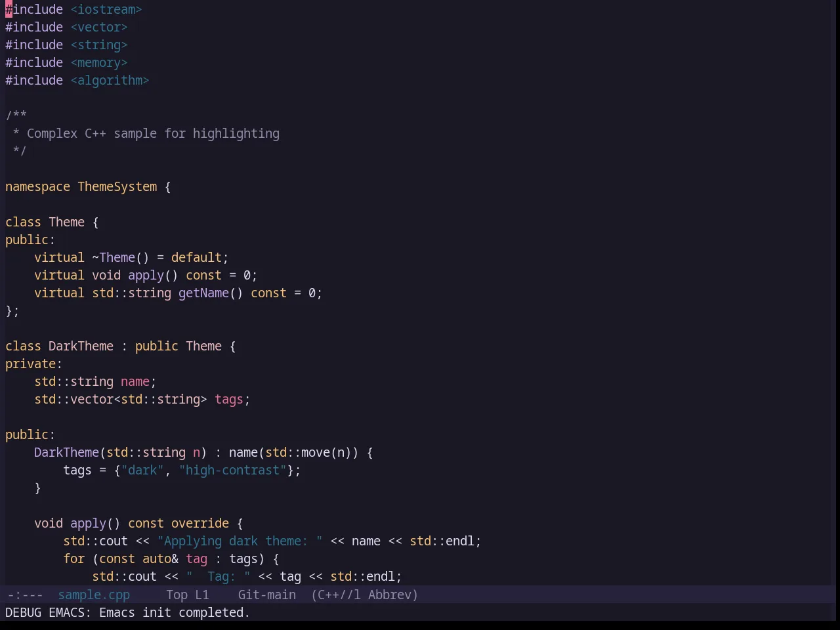Click the 'default' keyword
This screenshot has width=840, height=630.
click(196, 257)
